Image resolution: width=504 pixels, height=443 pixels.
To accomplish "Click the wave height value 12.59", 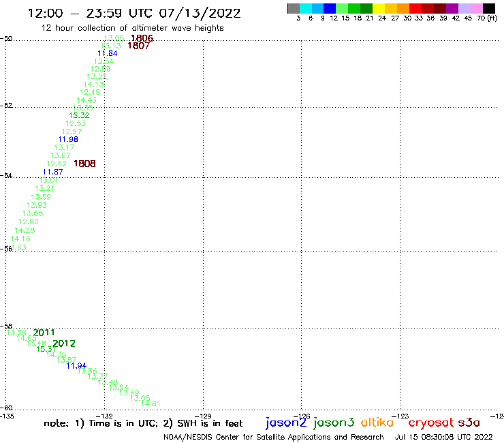I will [100, 69].
